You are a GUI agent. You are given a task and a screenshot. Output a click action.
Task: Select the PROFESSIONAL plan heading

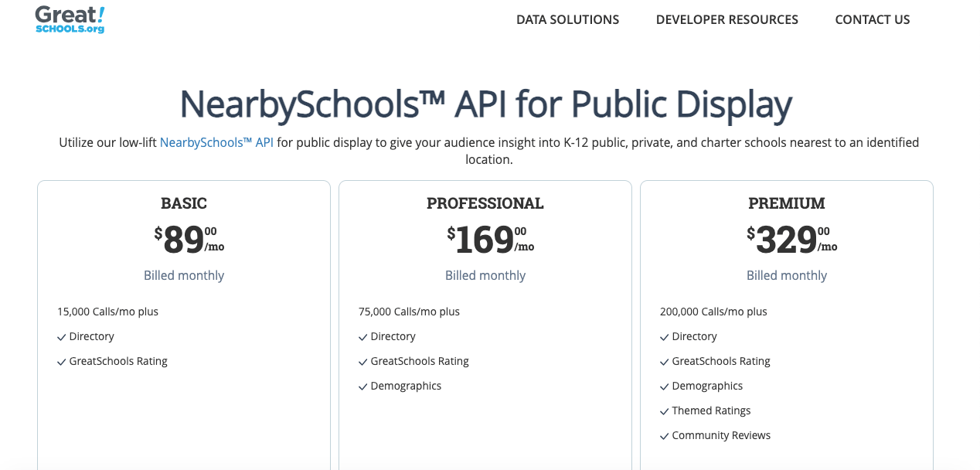[x=485, y=203]
